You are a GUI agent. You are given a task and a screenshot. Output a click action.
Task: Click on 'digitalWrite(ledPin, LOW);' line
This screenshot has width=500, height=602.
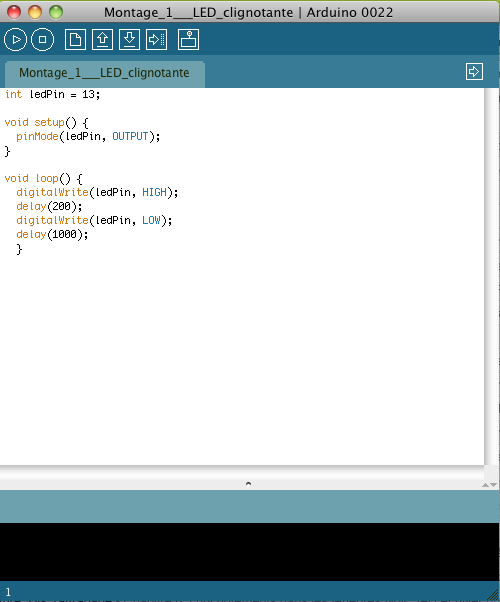[94, 220]
